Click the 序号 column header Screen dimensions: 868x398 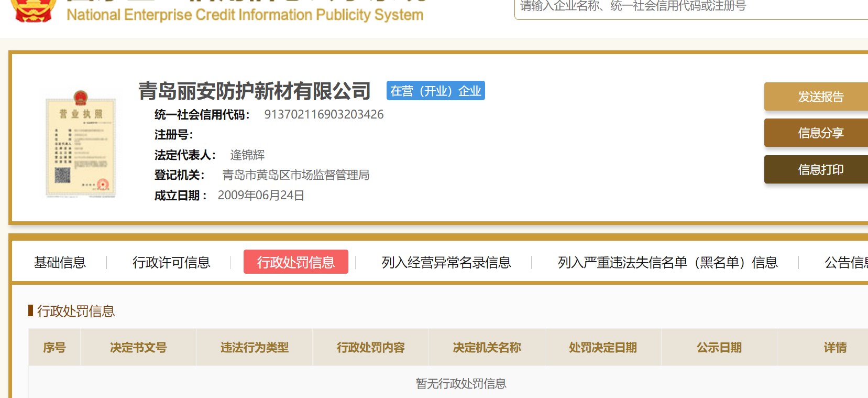[54, 347]
